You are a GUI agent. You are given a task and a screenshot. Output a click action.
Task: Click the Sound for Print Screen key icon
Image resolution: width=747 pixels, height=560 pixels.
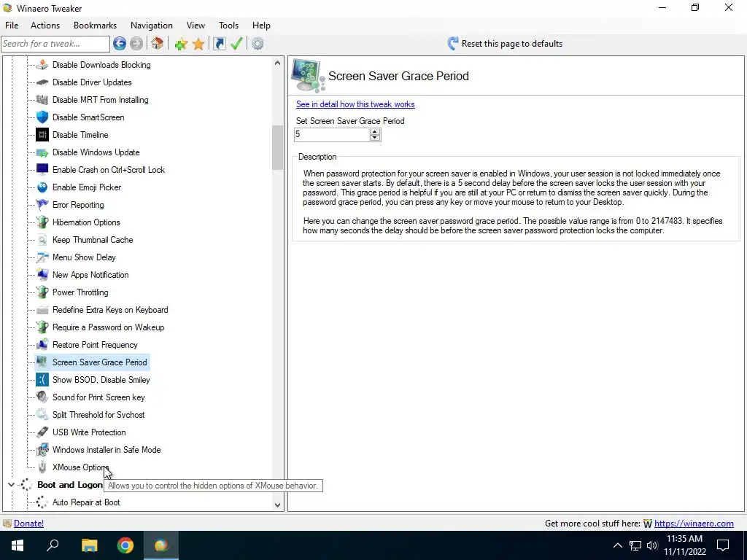pos(42,397)
